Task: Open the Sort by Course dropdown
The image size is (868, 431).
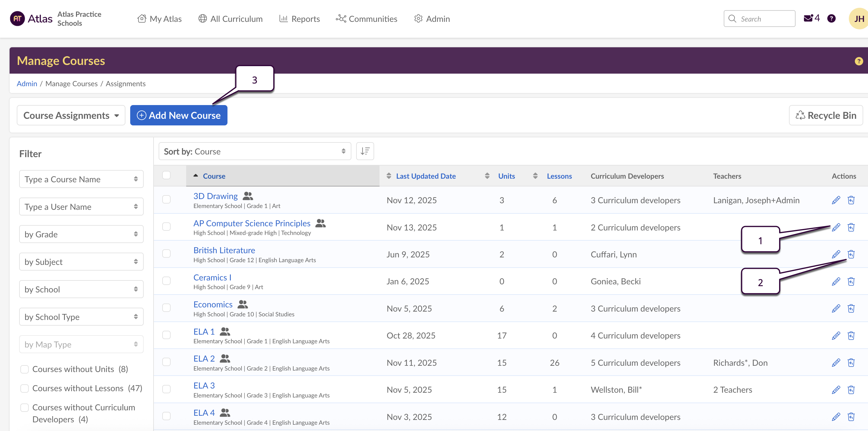Action: pyautogui.click(x=255, y=151)
